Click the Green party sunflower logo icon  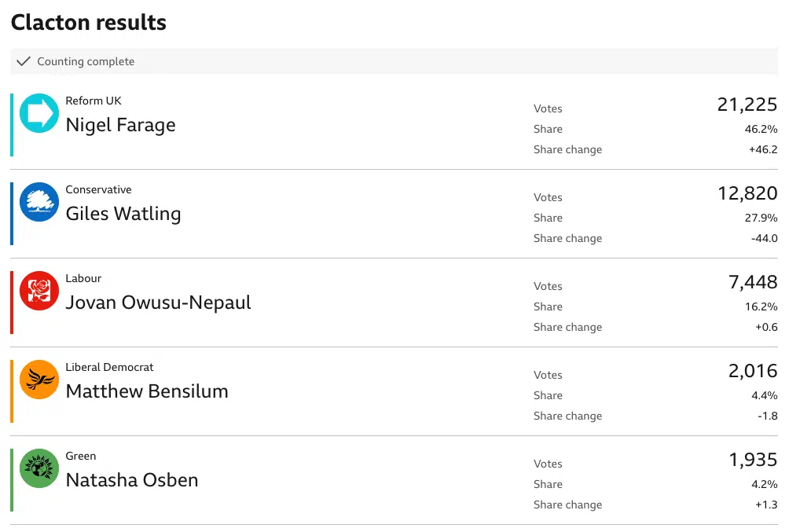[39, 468]
